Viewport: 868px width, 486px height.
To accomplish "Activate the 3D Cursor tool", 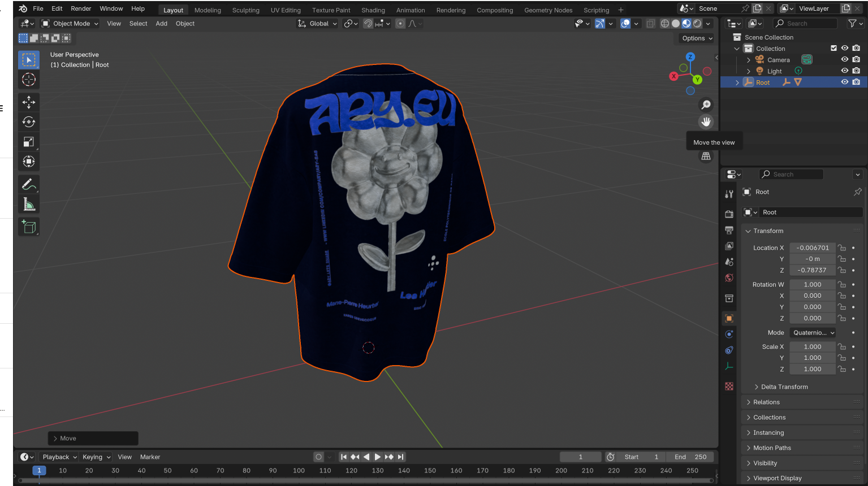I will 29,80.
